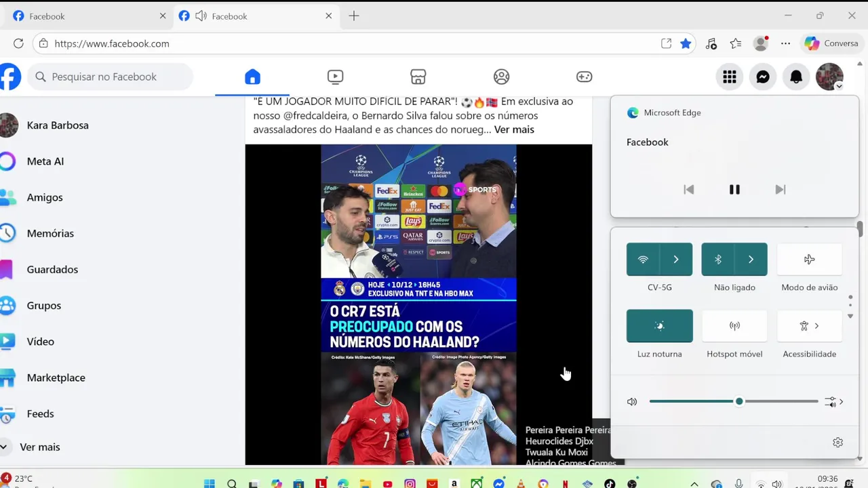Open the Edge profile avatar icon
868x488 pixels.
tap(761, 43)
